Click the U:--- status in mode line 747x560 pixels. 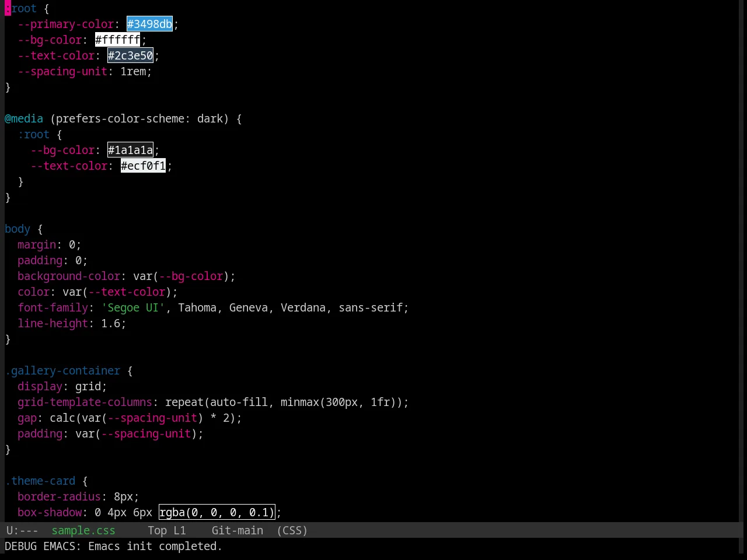22,530
